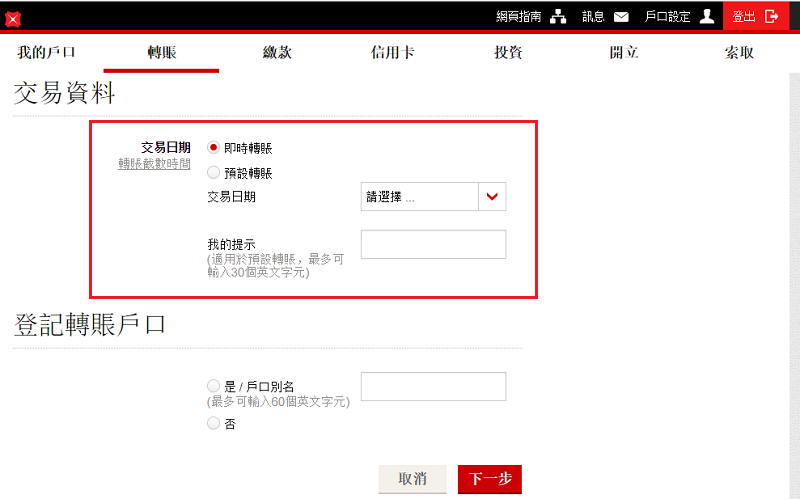Viewport: 800px width, 499px height.
Task: Open the 請選擇 date combo box
Action: click(x=420, y=197)
